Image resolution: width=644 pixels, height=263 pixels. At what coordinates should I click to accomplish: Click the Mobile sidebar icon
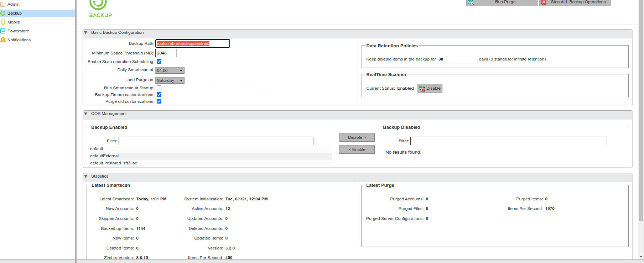click(3, 22)
